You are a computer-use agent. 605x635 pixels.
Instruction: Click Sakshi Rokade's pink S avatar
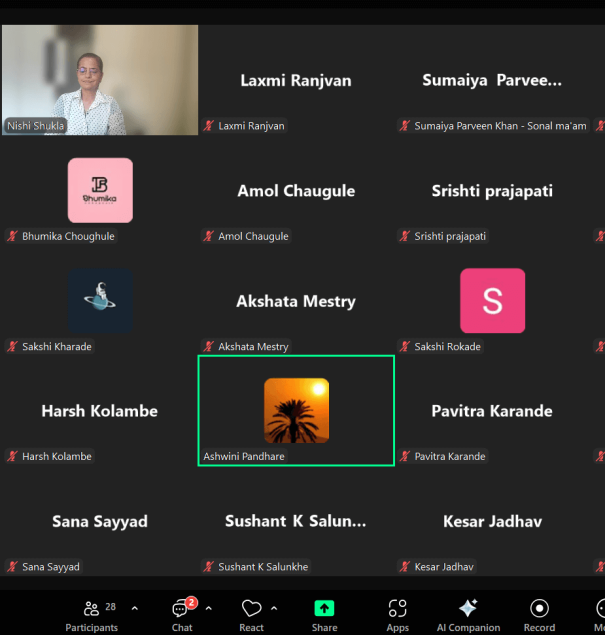492,300
